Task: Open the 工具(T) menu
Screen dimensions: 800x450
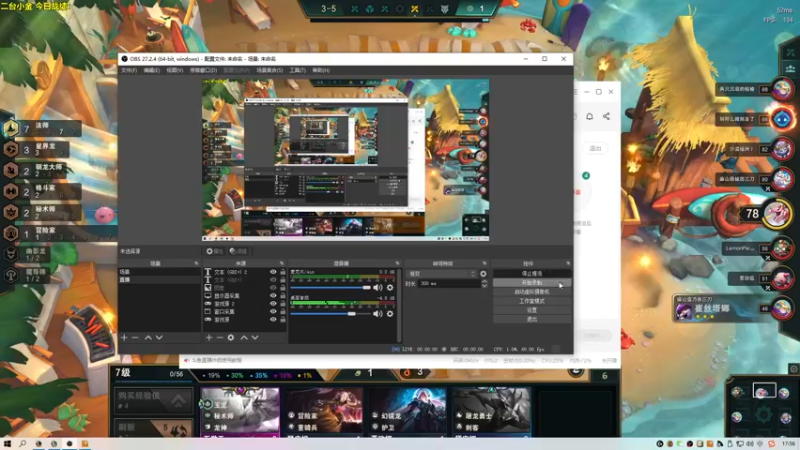Action: (x=297, y=70)
